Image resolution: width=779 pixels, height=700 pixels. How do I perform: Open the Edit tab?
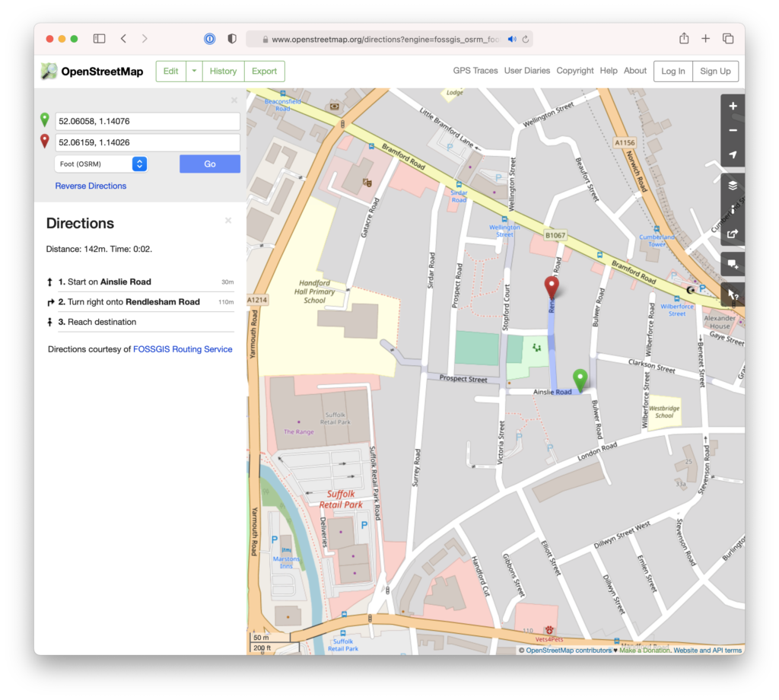171,71
